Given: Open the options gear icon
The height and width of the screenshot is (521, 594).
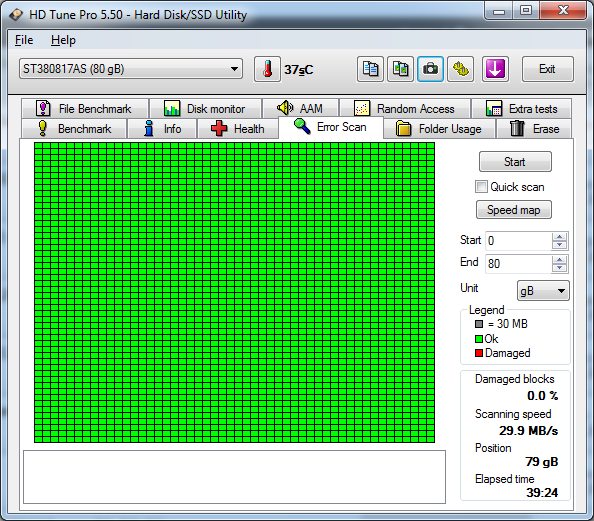Looking at the screenshot, I should point(460,69).
